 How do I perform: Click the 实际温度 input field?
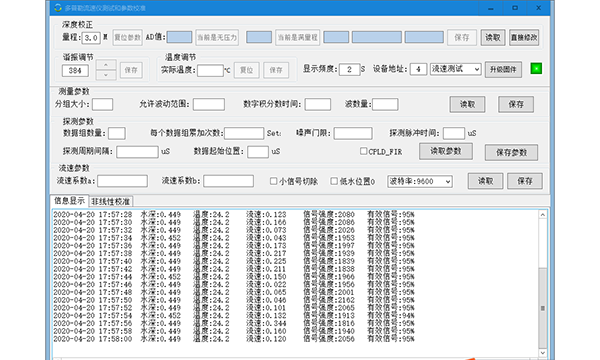pyautogui.click(x=210, y=70)
